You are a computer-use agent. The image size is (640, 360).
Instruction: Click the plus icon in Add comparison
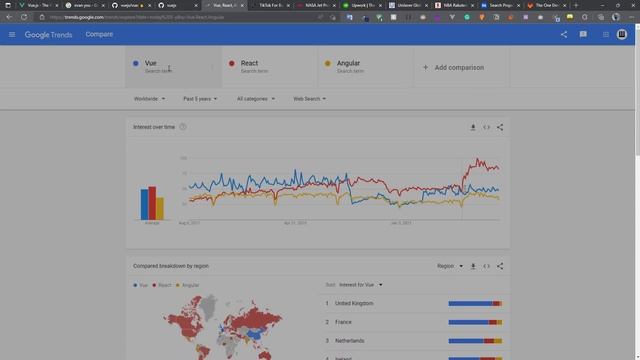click(x=425, y=67)
